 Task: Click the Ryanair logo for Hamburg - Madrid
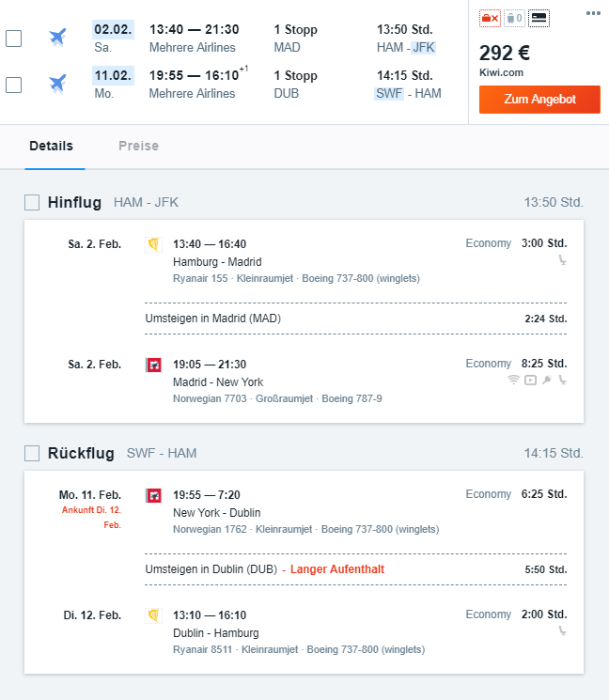[x=154, y=244]
